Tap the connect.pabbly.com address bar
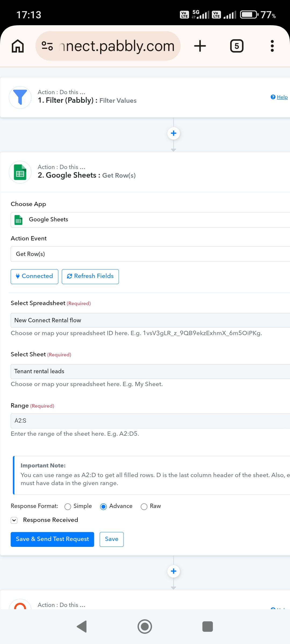 108,46
